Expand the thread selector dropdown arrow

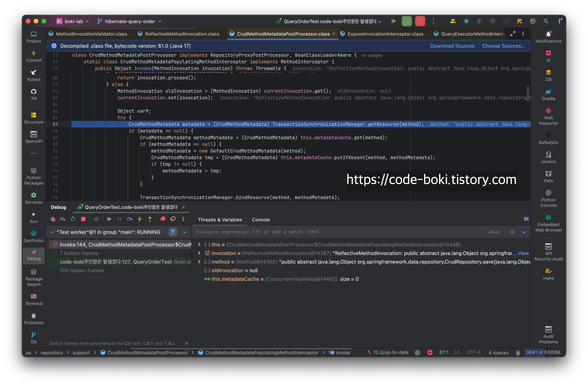point(185,232)
